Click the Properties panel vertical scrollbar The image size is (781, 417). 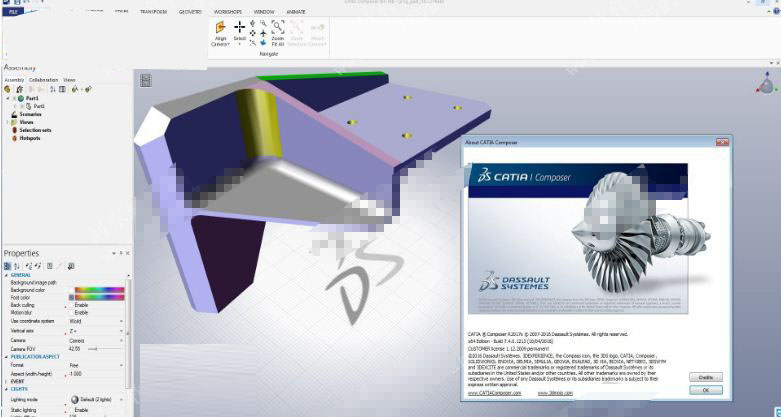coord(129,332)
